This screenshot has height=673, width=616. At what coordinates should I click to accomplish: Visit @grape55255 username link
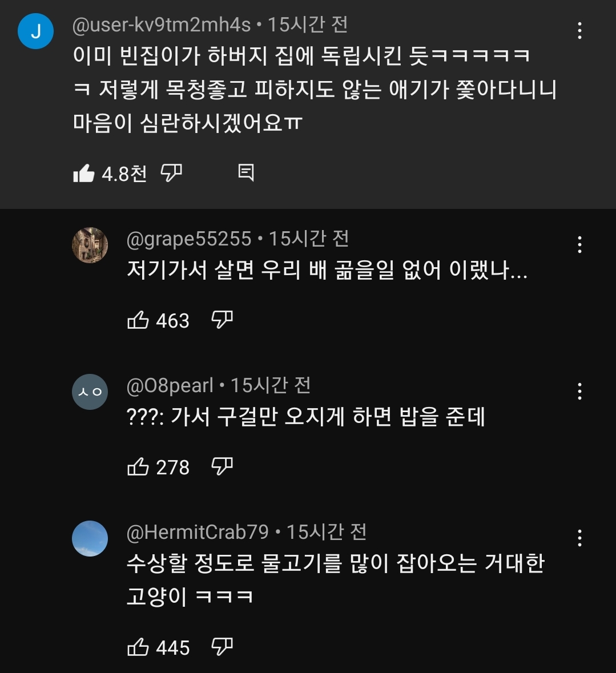coord(189,239)
